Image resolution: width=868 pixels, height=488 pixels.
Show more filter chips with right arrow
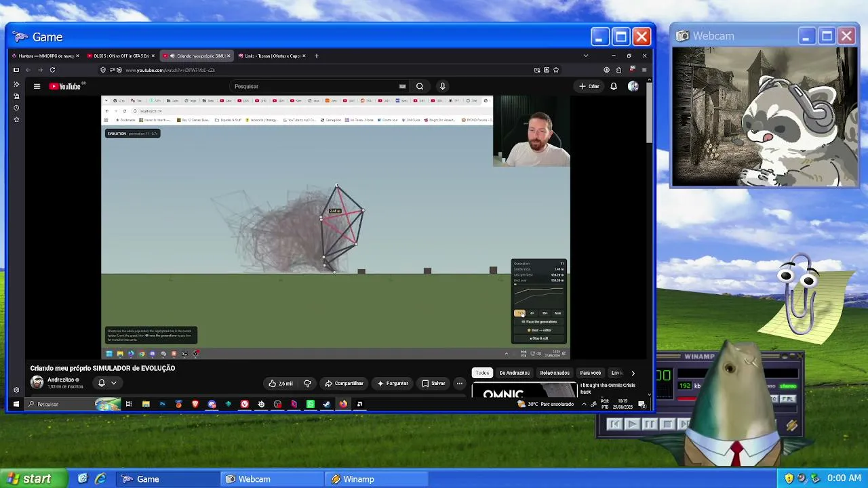pos(633,373)
